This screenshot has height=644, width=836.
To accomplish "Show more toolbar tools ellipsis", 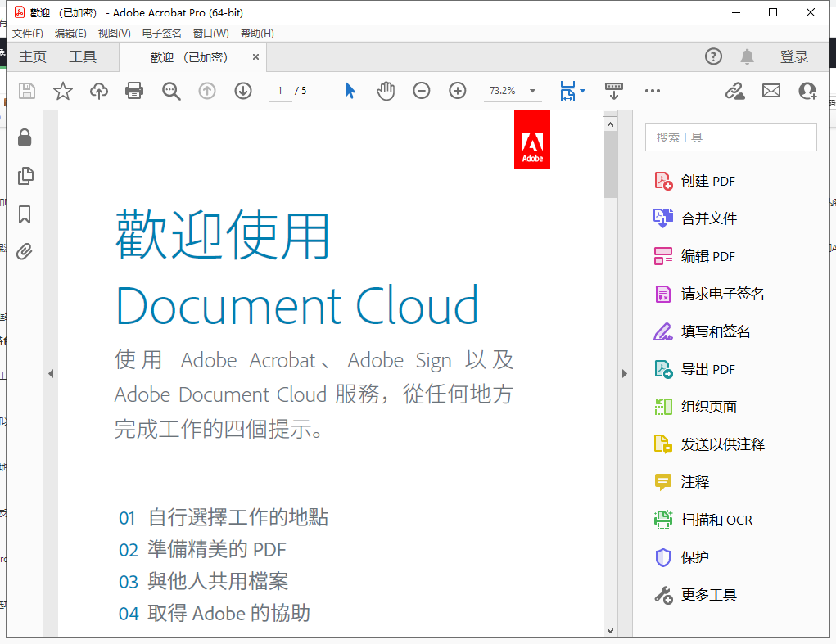I will click(x=653, y=91).
